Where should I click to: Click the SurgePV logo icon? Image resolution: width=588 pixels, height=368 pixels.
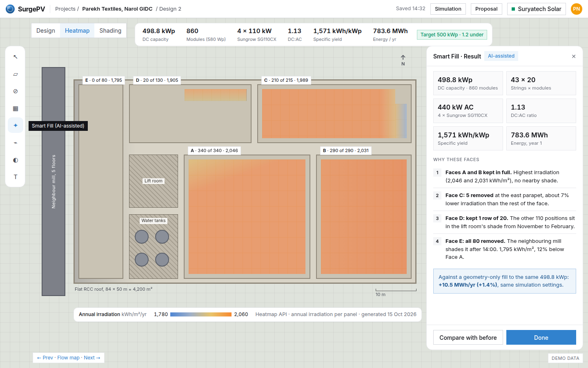pos(10,9)
